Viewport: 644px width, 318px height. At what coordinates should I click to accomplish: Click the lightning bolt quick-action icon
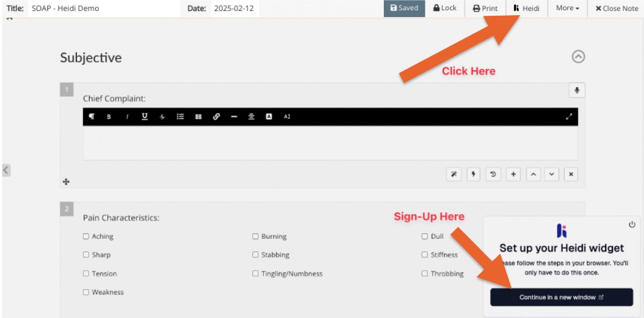(x=474, y=174)
